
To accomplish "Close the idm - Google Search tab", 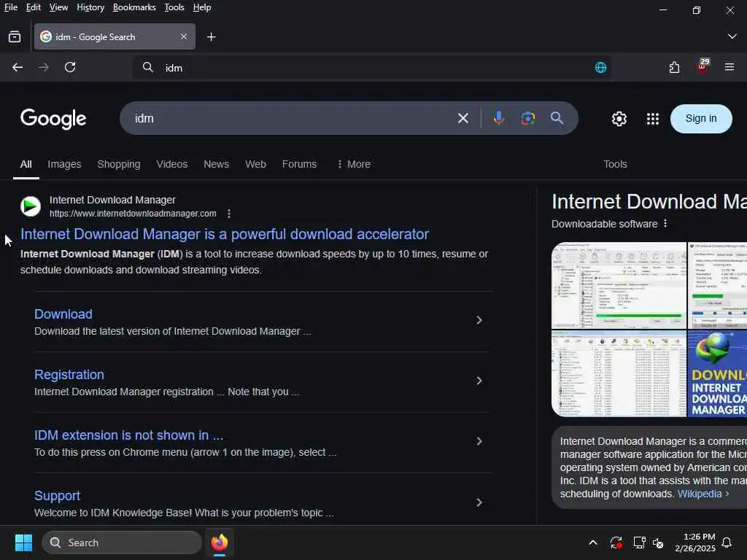I will coord(183,36).
